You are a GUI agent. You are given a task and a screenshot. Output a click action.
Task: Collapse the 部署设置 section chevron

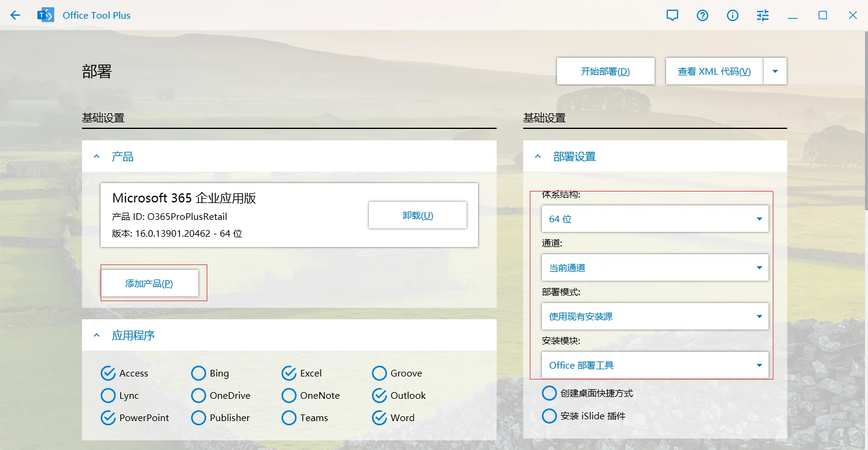(x=538, y=157)
